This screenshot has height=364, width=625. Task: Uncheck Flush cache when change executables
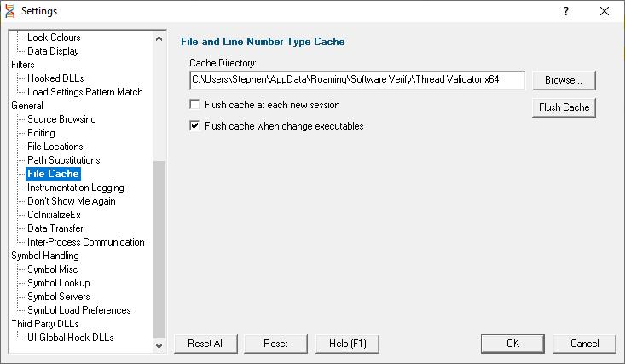[194, 126]
